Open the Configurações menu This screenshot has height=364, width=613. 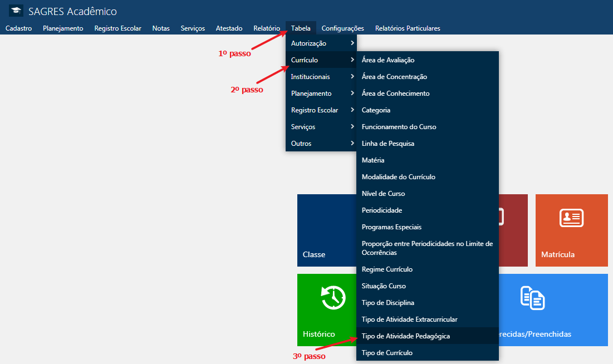342,28
